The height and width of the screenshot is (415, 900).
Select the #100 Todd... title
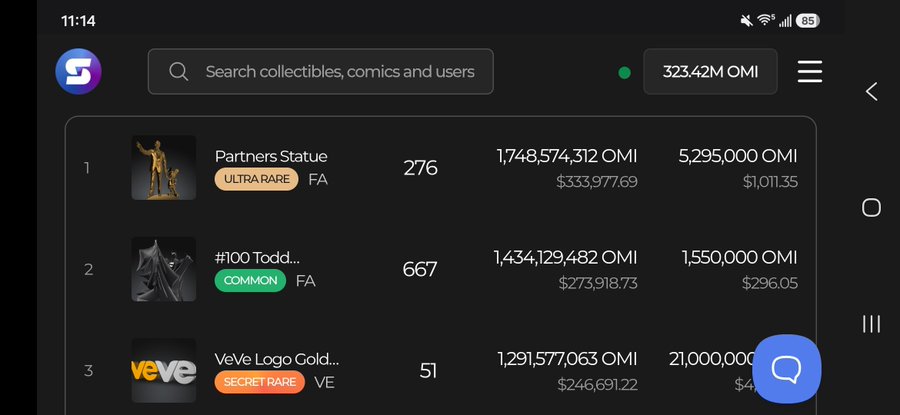(x=257, y=258)
